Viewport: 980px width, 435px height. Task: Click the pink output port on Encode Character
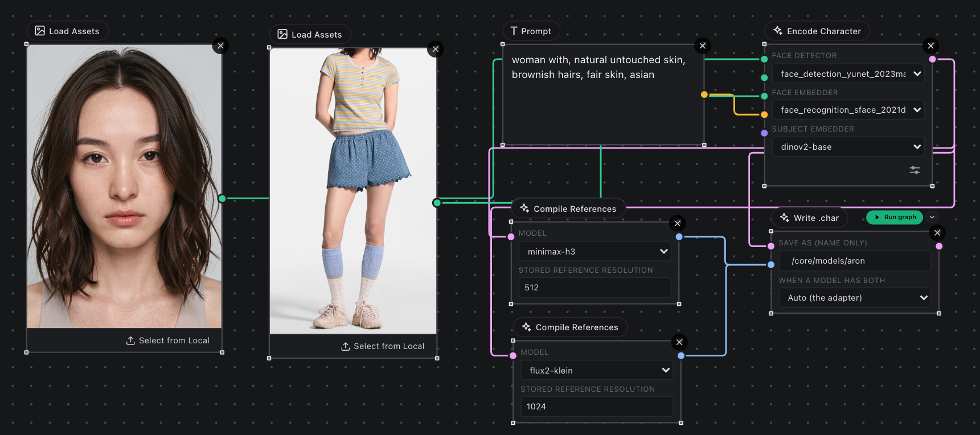[932, 59]
